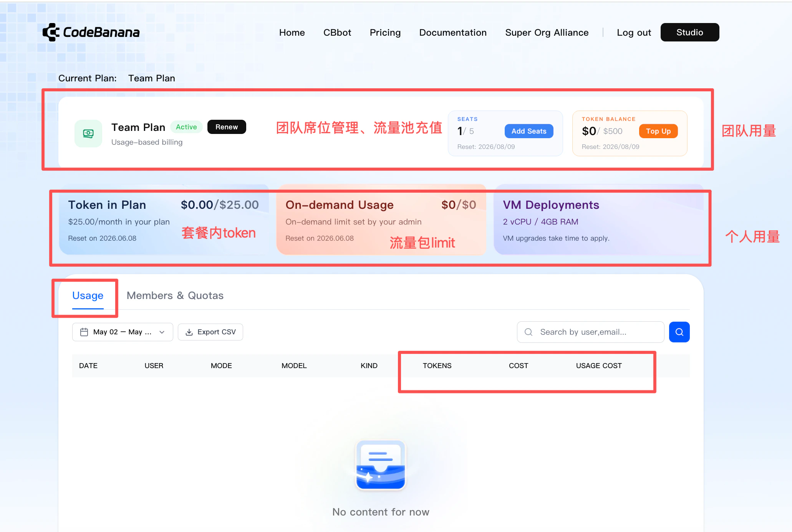Click the Token in Plan card
The image size is (792, 532).
[x=164, y=220]
